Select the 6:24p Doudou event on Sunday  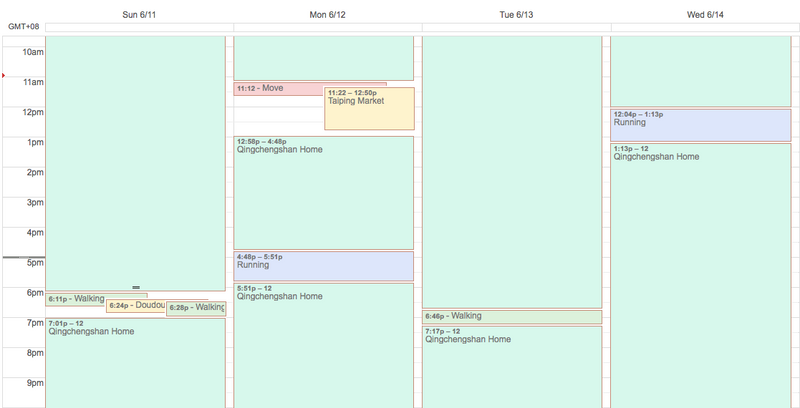click(135, 305)
